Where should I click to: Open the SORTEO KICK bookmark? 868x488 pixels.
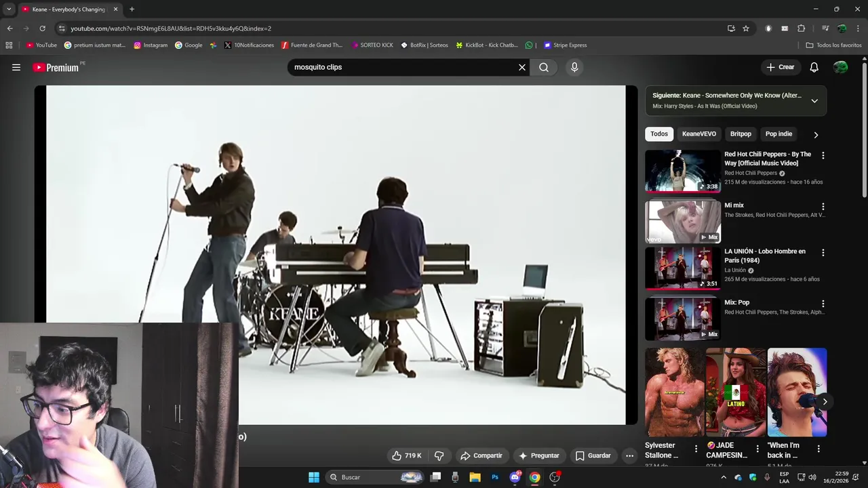372,45
